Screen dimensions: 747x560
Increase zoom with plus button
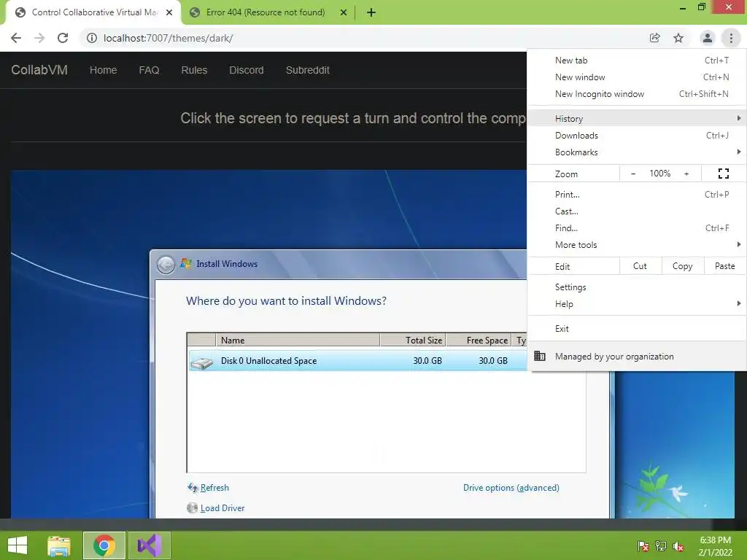(686, 174)
